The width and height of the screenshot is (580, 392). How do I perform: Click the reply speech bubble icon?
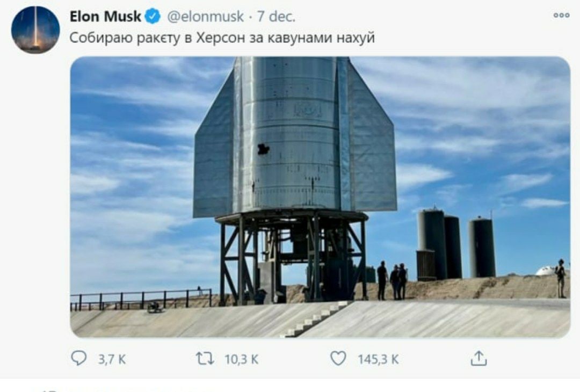pyautogui.click(x=78, y=358)
